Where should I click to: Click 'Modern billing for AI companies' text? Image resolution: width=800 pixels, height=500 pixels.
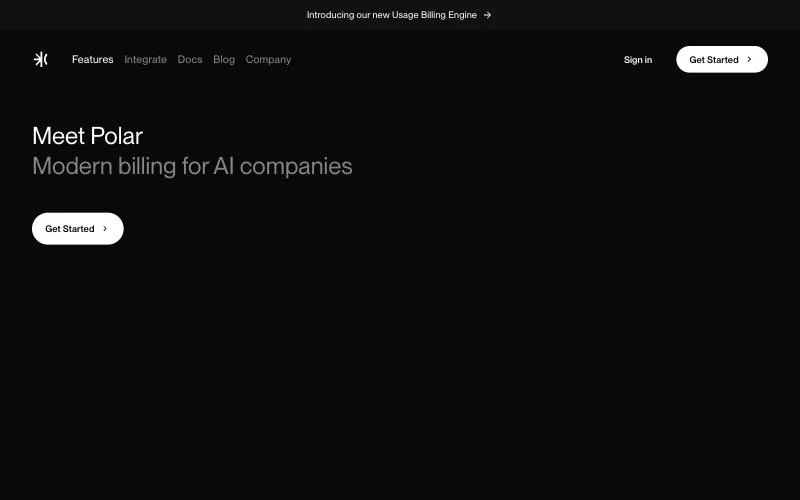click(x=192, y=166)
